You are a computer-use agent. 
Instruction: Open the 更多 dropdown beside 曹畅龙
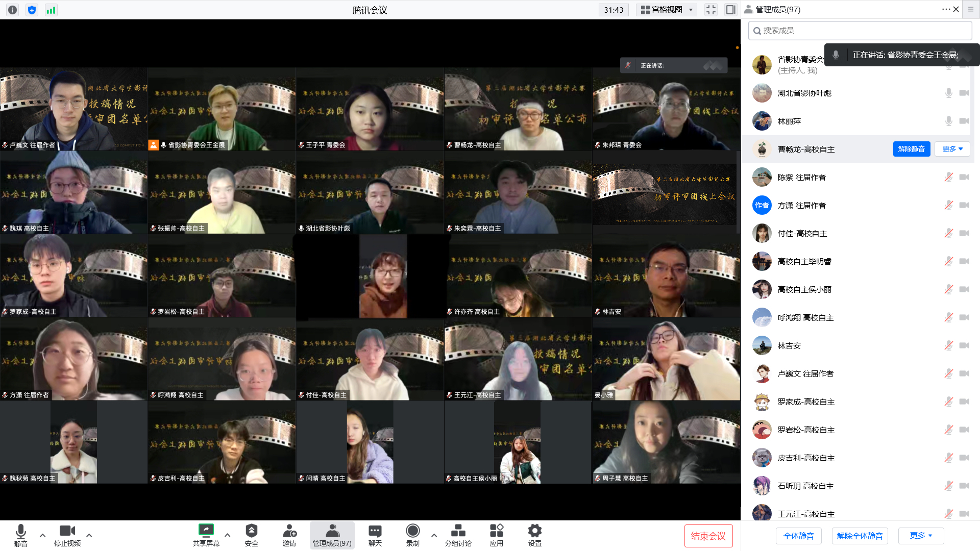(952, 149)
